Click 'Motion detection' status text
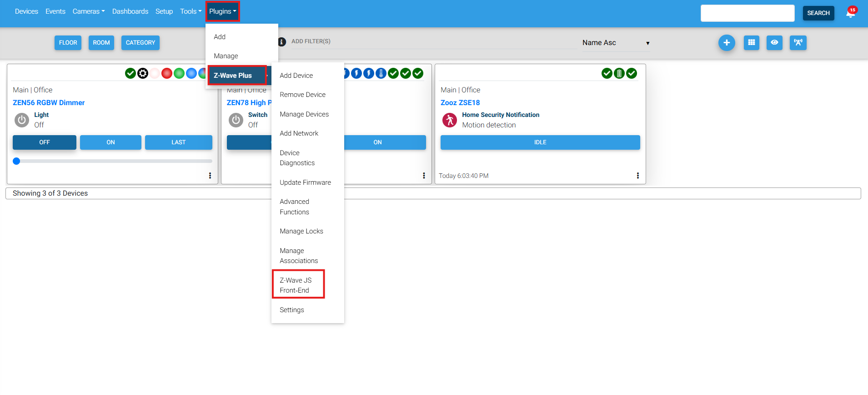 tap(489, 125)
